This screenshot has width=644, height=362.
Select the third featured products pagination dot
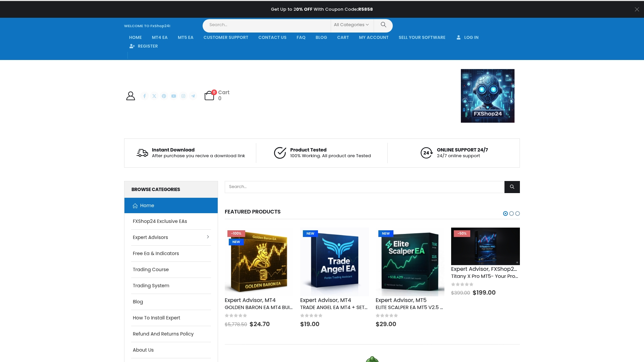[x=517, y=213]
